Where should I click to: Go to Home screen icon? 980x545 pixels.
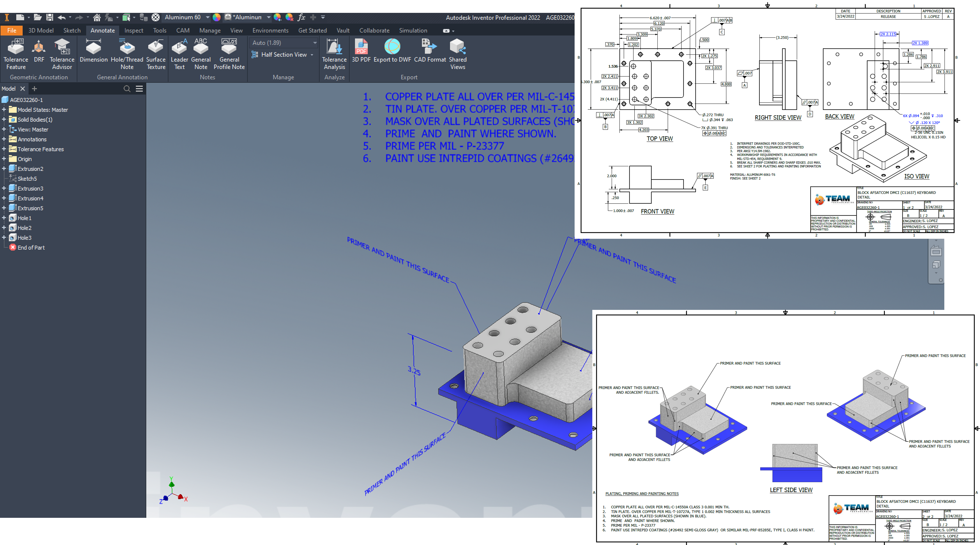click(x=97, y=17)
